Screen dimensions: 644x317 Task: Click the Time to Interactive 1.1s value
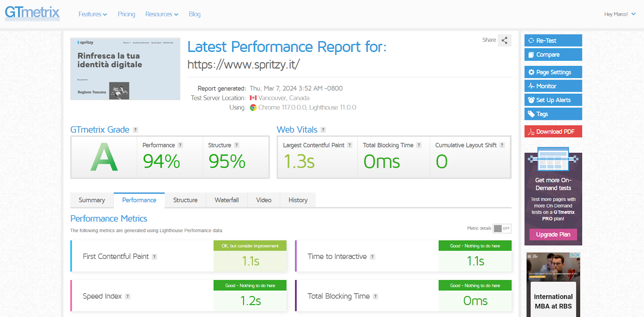click(x=475, y=261)
